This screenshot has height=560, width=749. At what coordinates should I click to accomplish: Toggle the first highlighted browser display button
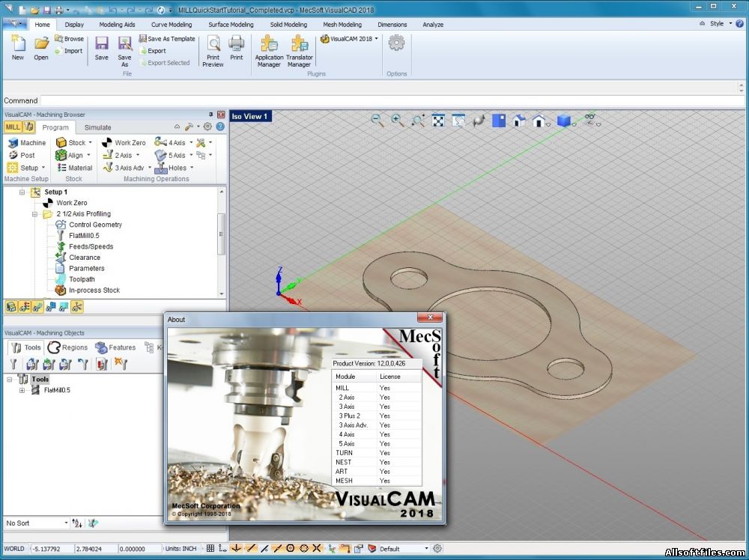(x=12, y=306)
